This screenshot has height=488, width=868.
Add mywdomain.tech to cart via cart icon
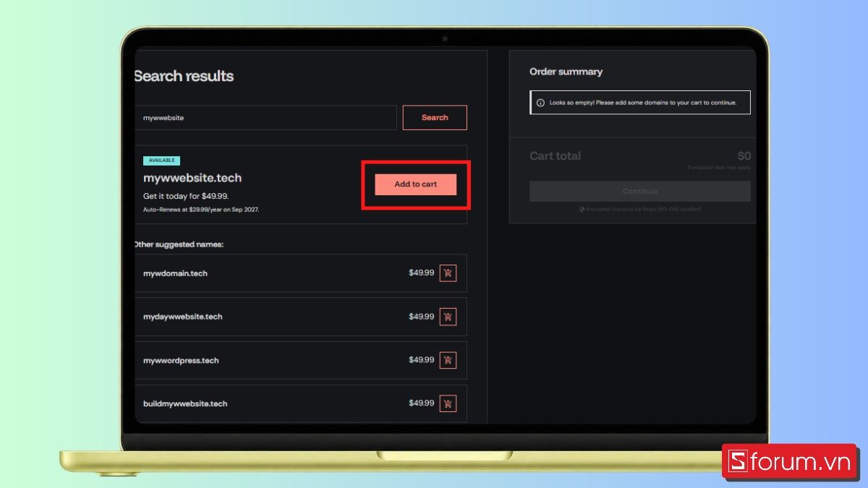pyautogui.click(x=448, y=273)
